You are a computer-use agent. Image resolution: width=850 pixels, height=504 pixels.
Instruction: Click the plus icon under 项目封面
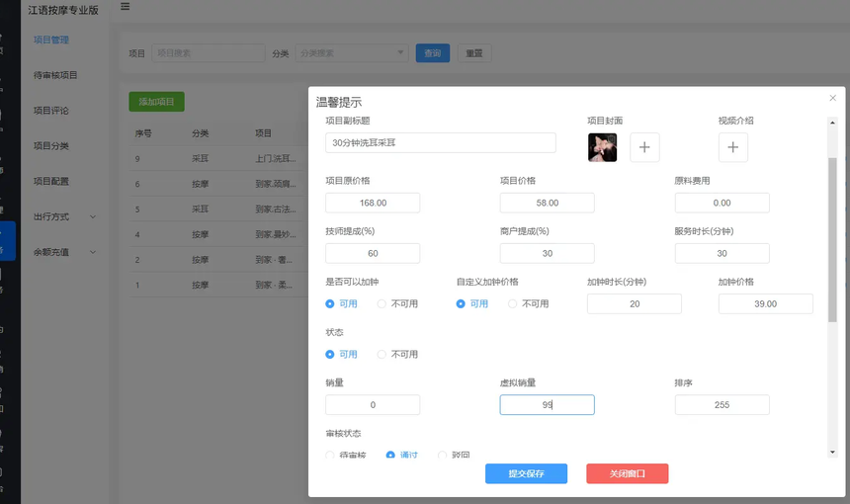(x=644, y=147)
